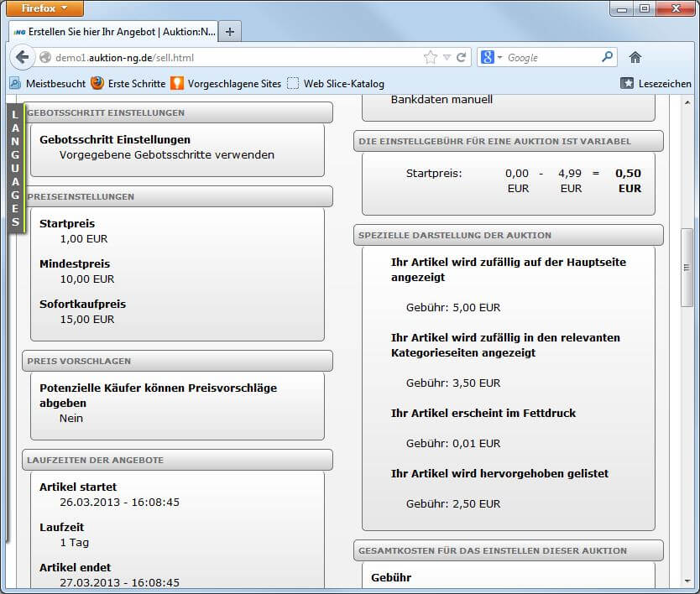Open the URL history dropdown arrow
This screenshot has width=700, height=594.
447,57
